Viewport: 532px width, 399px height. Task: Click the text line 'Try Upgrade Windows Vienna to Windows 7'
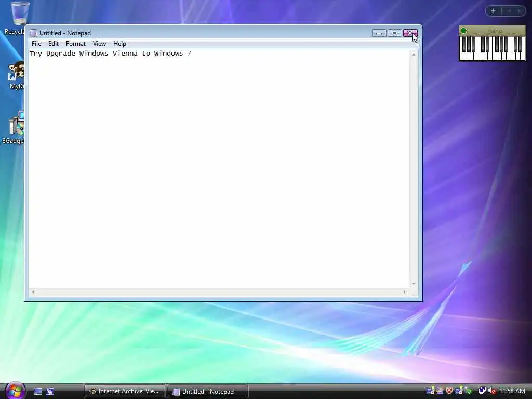[x=110, y=54]
